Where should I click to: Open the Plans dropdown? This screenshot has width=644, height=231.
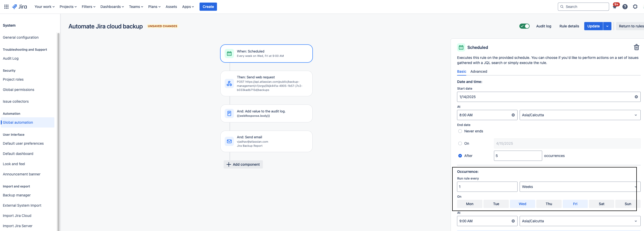pos(154,7)
